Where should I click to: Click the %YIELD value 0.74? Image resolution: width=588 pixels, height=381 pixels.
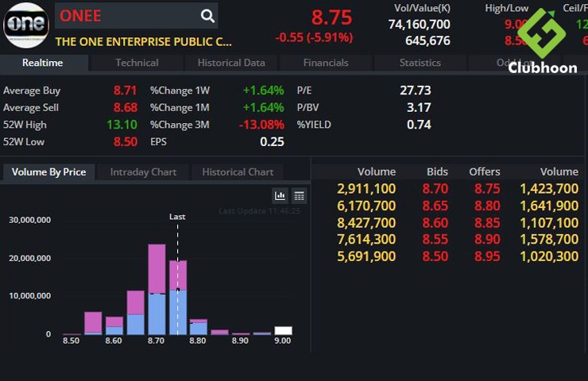coord(419,125)
